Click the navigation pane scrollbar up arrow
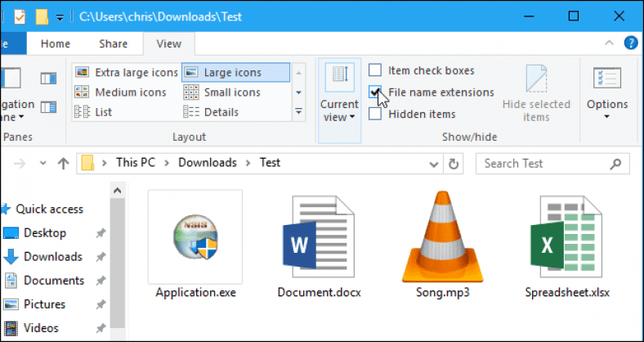This screenshot has width=644, height=342. coord(118,191)
